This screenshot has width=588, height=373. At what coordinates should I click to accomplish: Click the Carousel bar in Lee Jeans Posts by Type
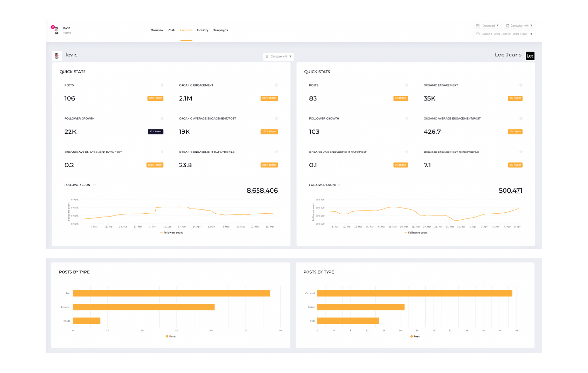pyautogui.click(x=415, y=293)
